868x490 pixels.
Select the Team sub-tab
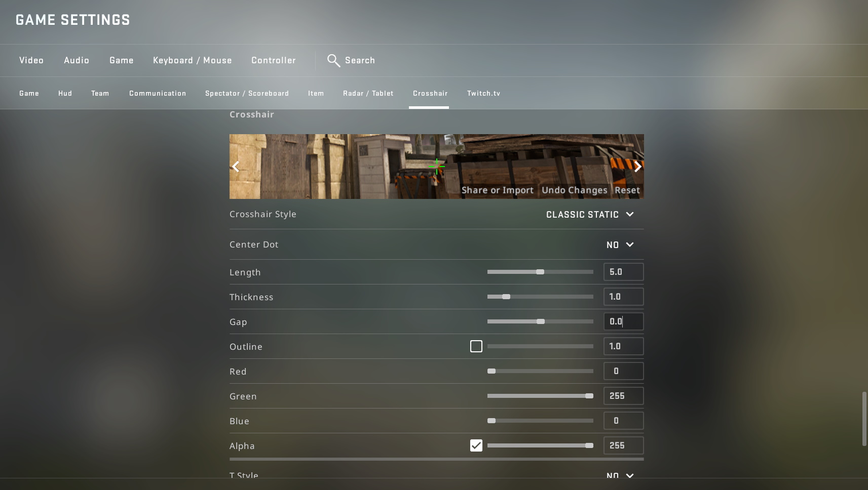pos(100,93)
